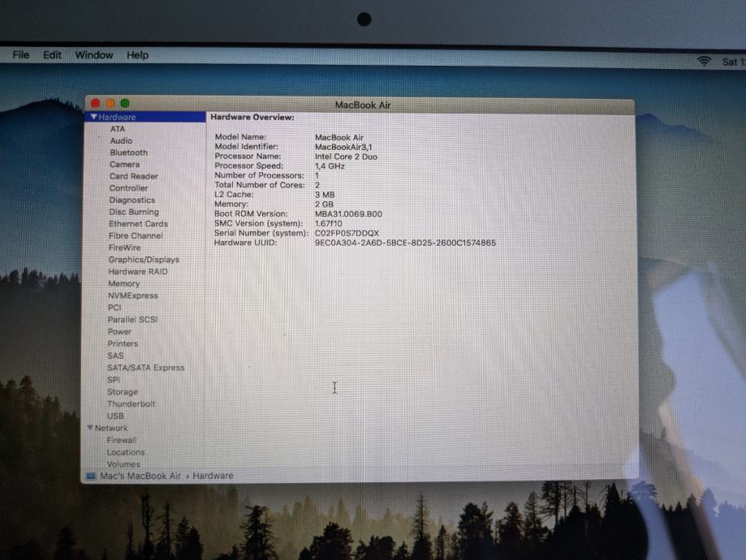Click the MacBookAir3,1 model identifier value

[343, 147]
